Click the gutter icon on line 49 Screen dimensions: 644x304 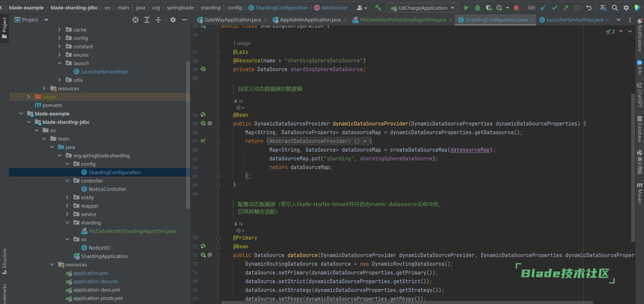coord(203,69)
